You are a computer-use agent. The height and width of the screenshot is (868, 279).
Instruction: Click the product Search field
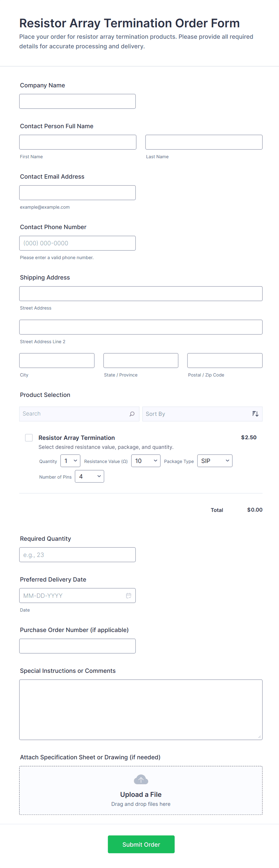[74, 414]
